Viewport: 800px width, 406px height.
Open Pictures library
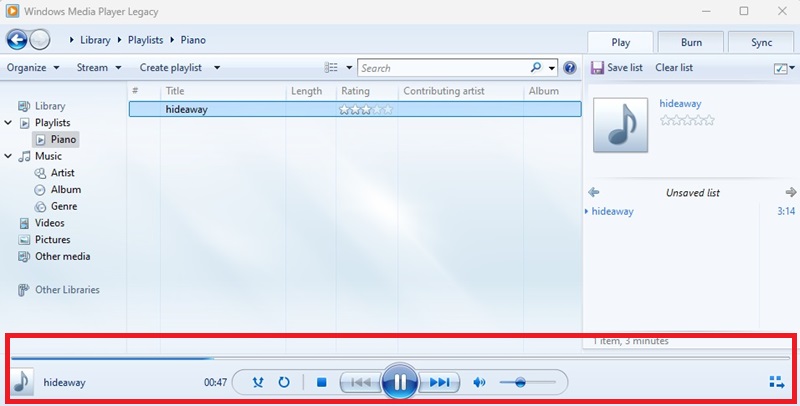52,239
